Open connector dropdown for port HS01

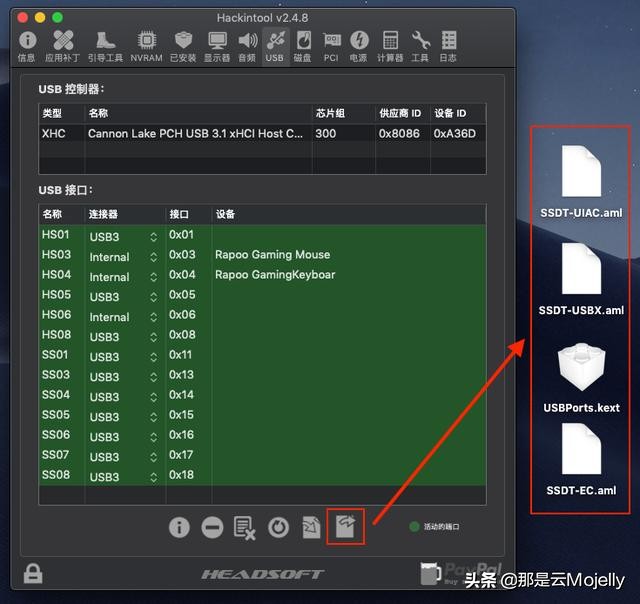tap(153, 236)
